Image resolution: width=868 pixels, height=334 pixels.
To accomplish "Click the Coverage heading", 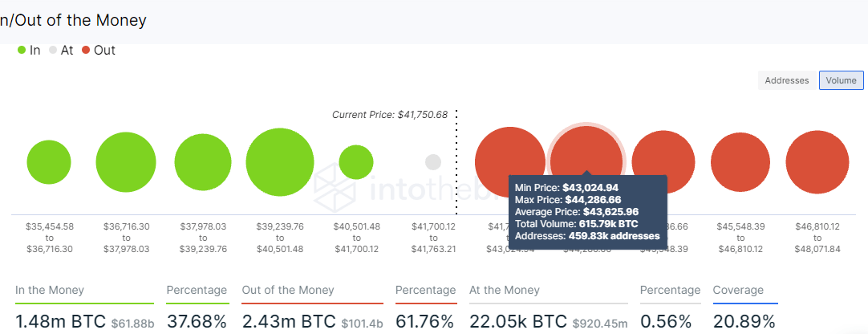I will [x=738, y=290].
